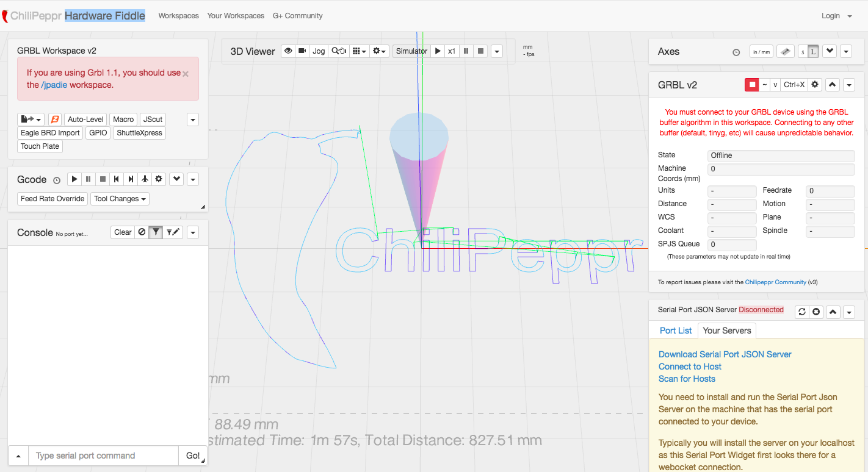Toggle in / mm units in Axes
Image resolution: width=868 pixels, height=472 pixels.
(761, 52)
